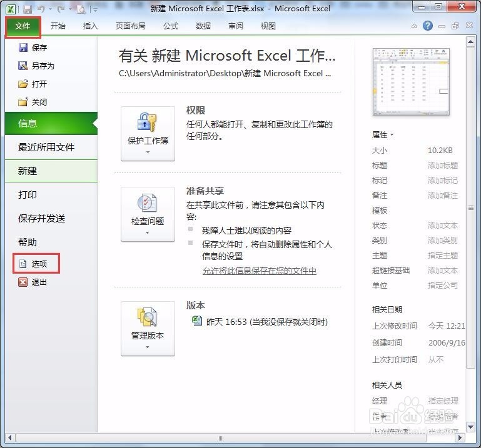Screen dimensions: 481x448
Task: Click the vertical scrollbar up arrow
Action: (x=470, y=42)
